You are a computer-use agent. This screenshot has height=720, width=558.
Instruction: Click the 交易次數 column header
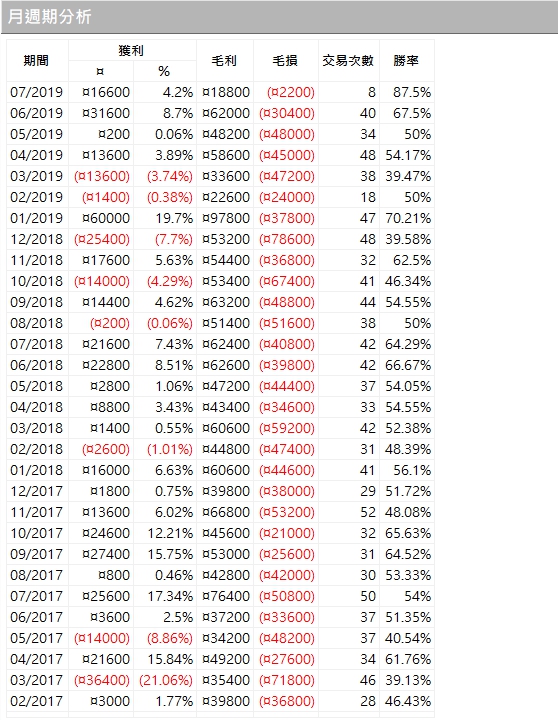click(x=349, y=61)
